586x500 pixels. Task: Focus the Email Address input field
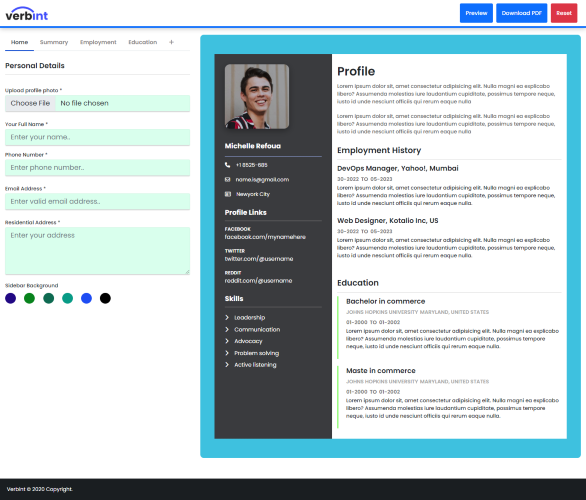click(97, 201)
